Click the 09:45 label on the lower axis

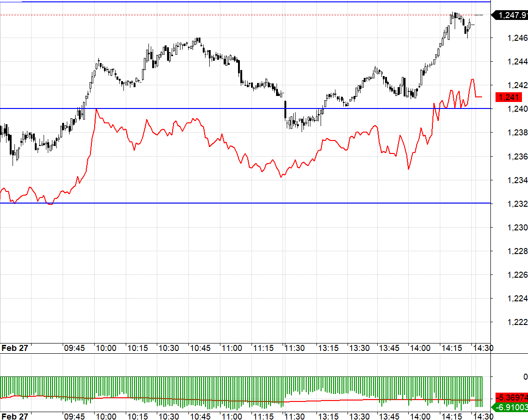[x=74, y=416]
